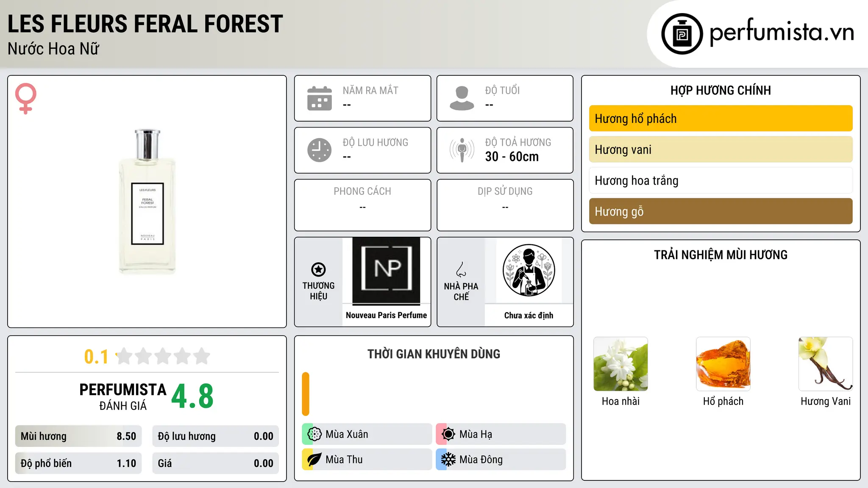Click the 30 - 60cm sillage value
This screenshot has width=868, height=488.
coord(512,157)
